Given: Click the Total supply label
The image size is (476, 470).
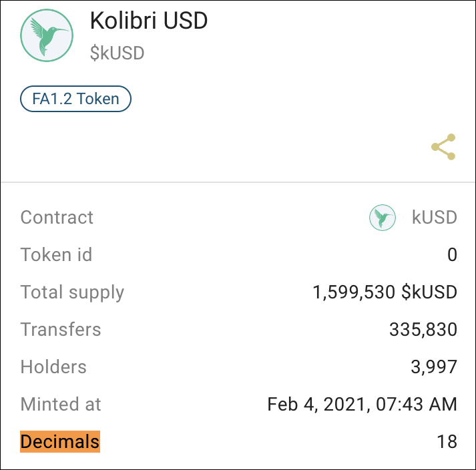Looking at the screenshot, I should tap(72, 292).
